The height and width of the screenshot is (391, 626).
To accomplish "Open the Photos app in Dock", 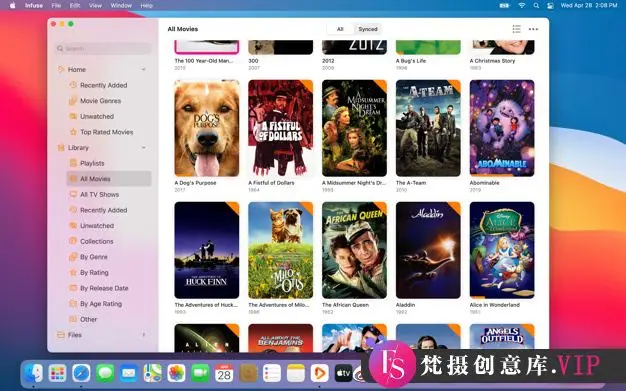I will pyautogui.click(x=176, y=373).
